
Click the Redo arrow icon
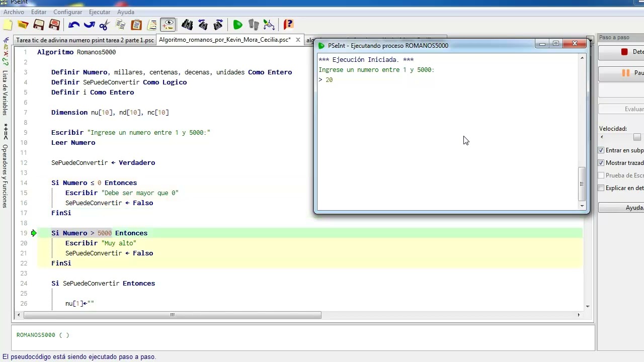coord(90,25)
